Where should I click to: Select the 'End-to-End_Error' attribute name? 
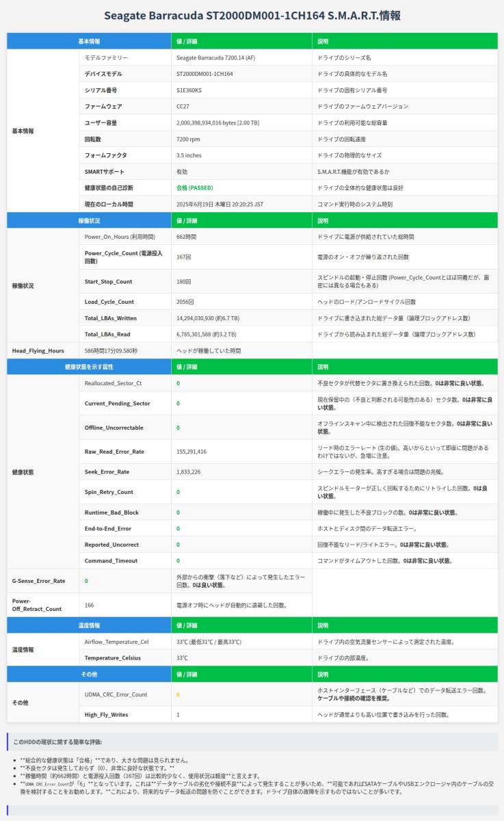[x=108, y=529]
